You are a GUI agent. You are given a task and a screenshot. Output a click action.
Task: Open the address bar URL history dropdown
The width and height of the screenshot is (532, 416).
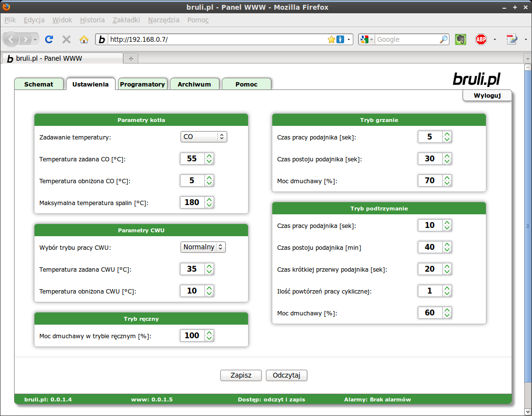coord(349,39)
